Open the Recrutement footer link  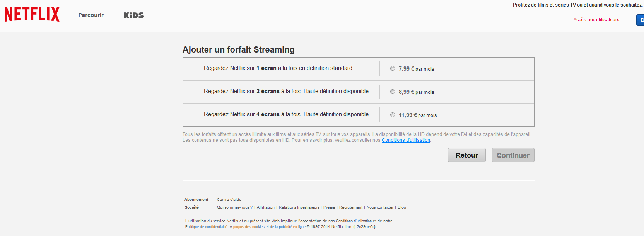(x=351, y=207)
